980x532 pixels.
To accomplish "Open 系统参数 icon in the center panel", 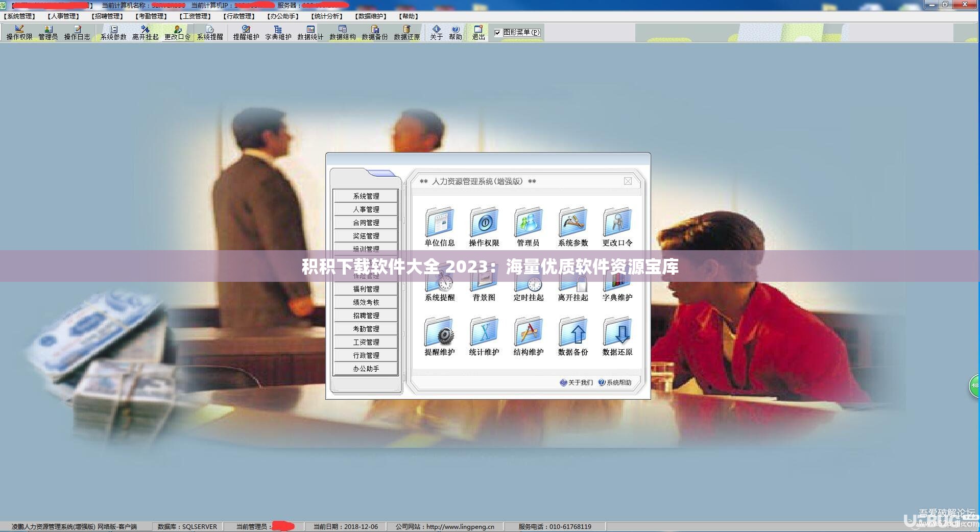I will click(573, 227).
